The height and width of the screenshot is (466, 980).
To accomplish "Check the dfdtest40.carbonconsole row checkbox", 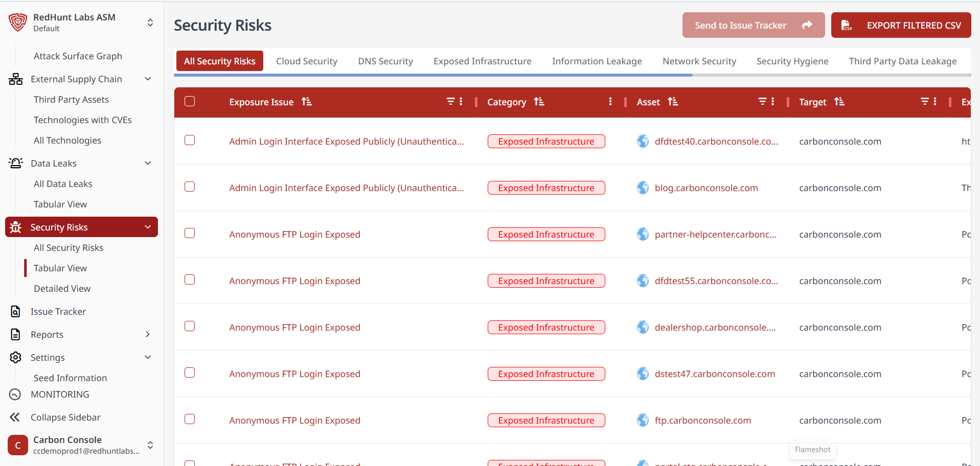I will [190, 140].
